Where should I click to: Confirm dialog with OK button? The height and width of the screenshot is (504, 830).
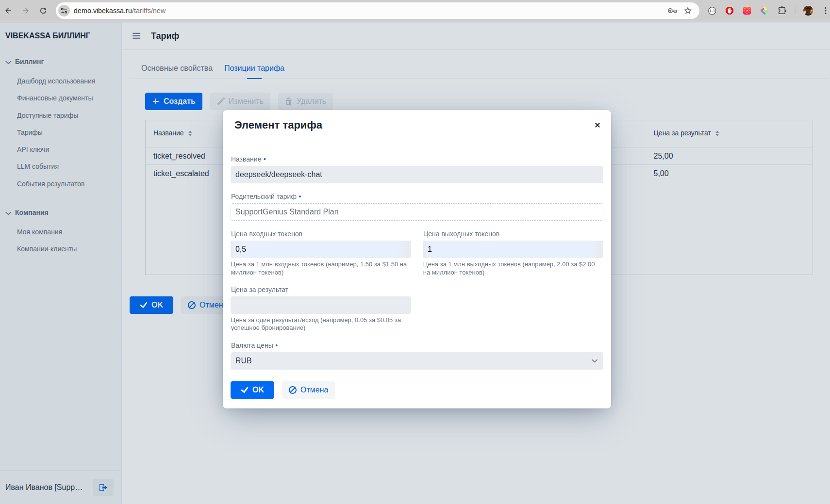252,390
